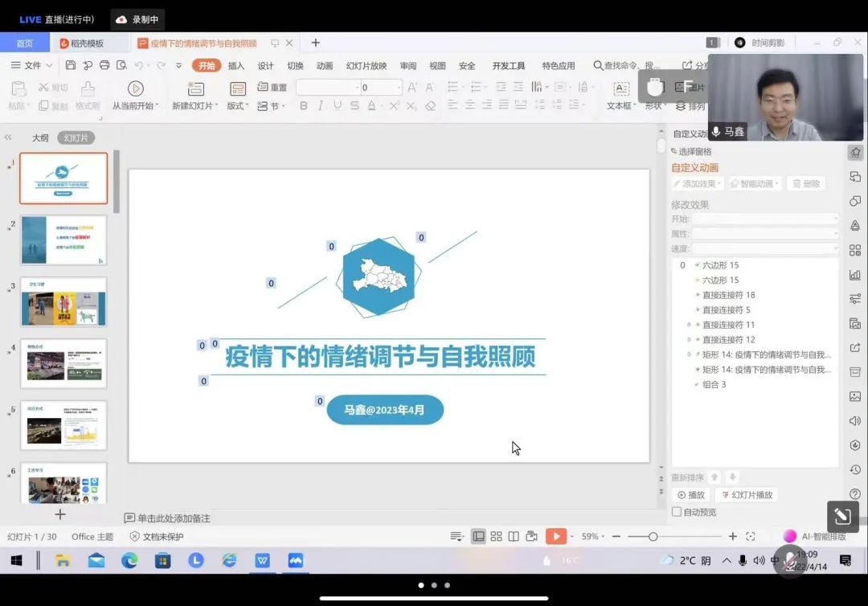Open the 幻灯片放映 ribbon tab
This screenshot has width=868, height=606.
(x=366, y=66)
